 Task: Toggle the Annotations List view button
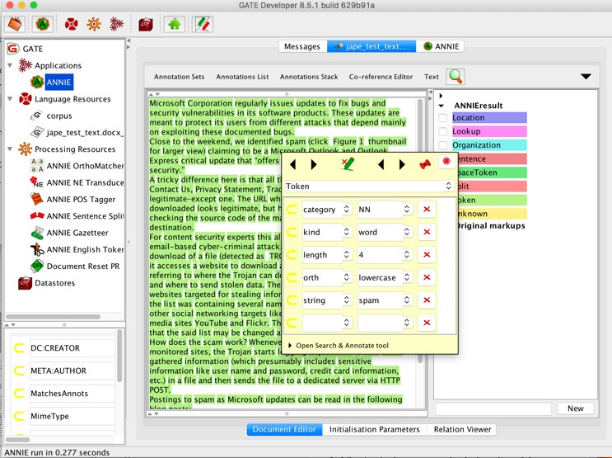pyautogui.click(x=242, y=77)
